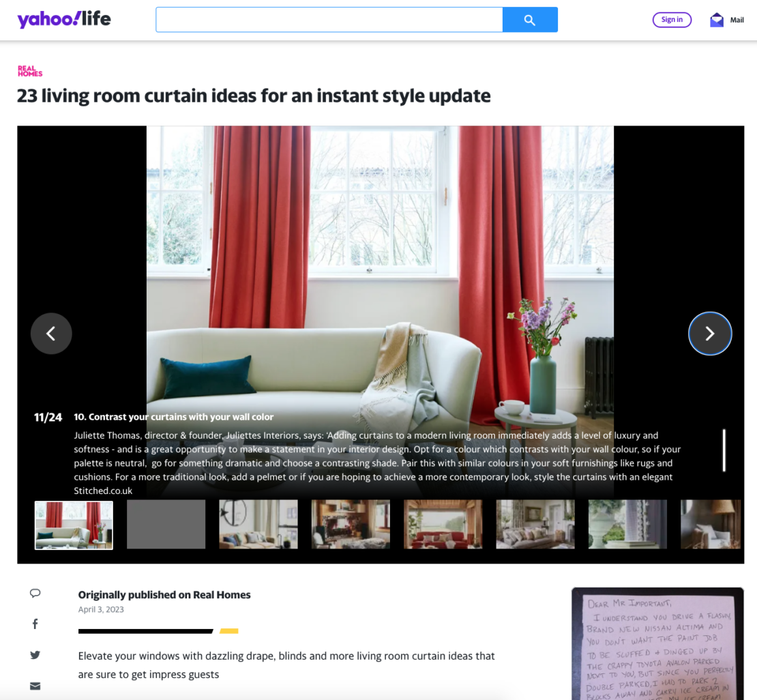Select the red curtain gallery thumbnail
Viewport: 757px width, 700px height.
[73, 524]
